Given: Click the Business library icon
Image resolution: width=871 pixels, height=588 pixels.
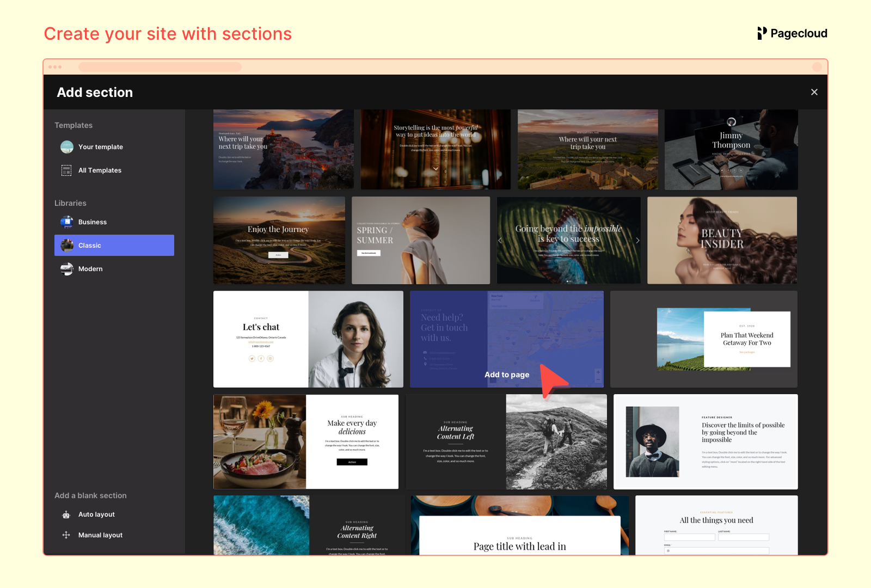Looking at the screenshot, I should tap(67, 222).
